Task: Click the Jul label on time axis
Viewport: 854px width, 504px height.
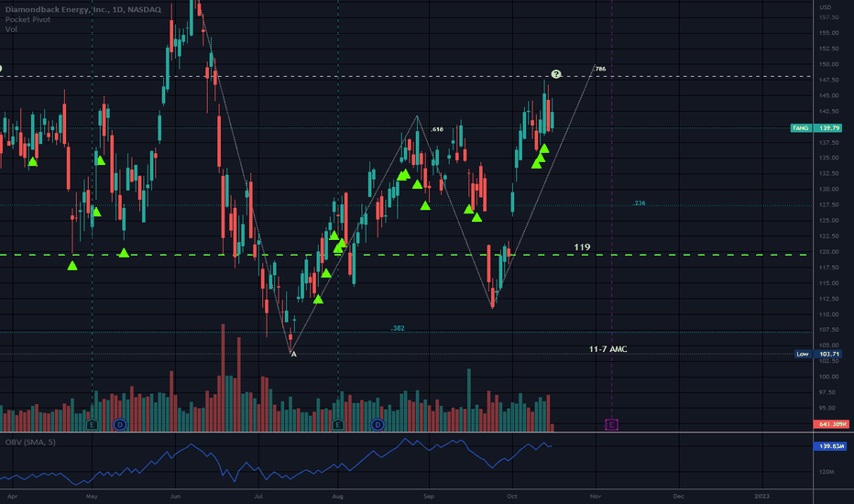Action: [258, 497]
